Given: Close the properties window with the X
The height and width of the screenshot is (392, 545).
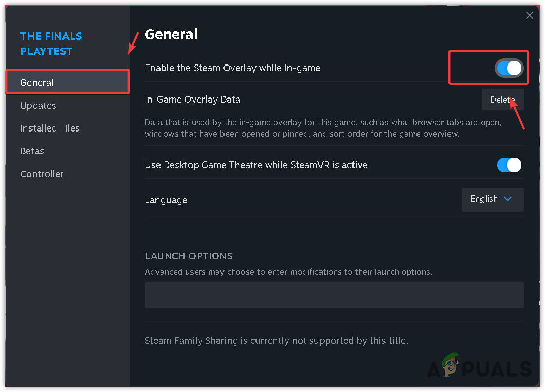Looking at the screenshot, I should point(530,15).
